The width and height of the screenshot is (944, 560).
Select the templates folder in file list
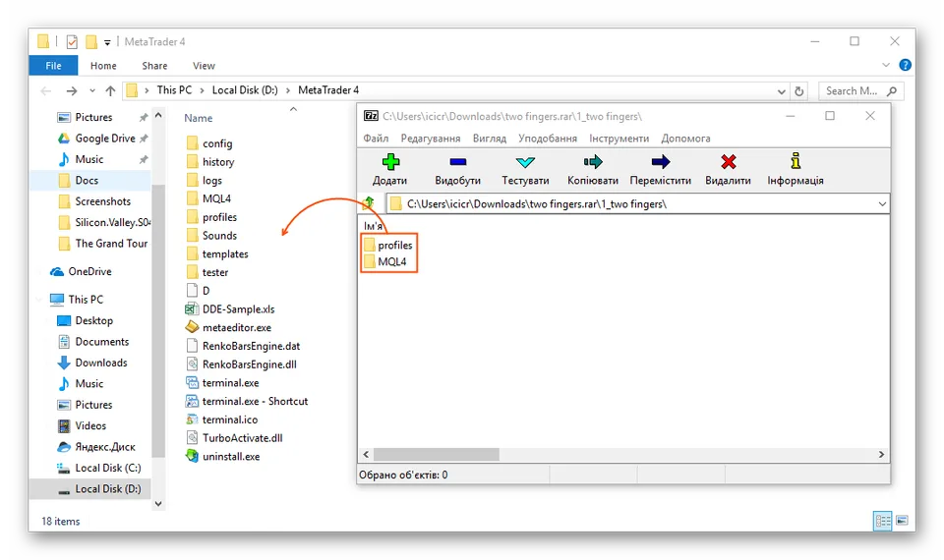(217, 253)
